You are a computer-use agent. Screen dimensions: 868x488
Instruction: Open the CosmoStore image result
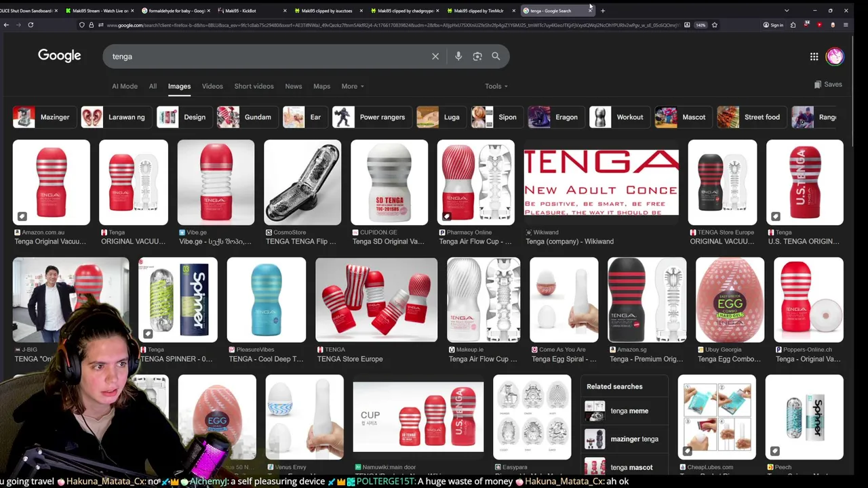click(x=302, y=182)
